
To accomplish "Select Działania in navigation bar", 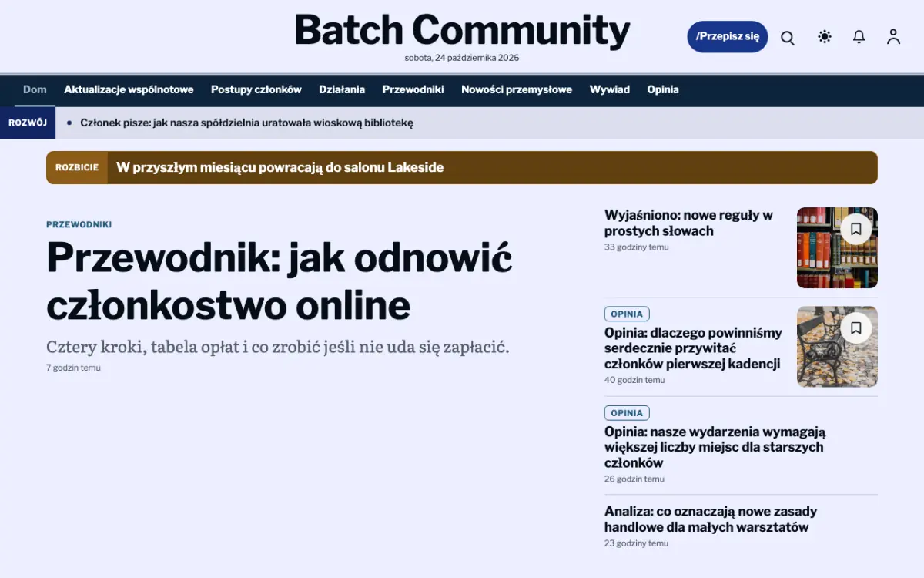I will pyautogui.click(x=342, y=89).
